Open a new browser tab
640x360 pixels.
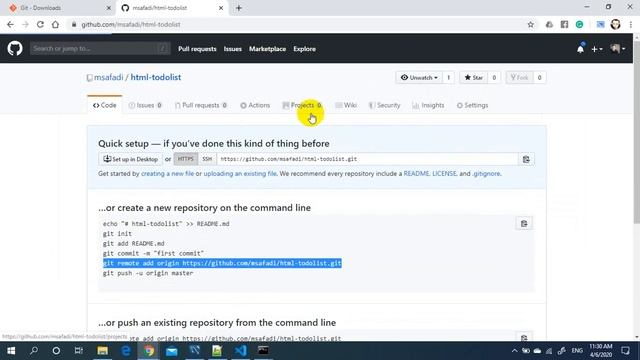[x=239, y=8]
